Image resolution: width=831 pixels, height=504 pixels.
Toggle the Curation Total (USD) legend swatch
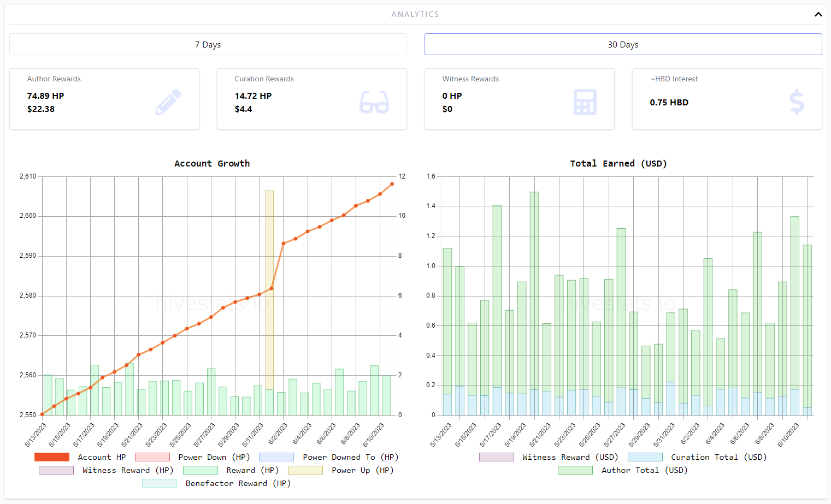(x=645, y=457)
